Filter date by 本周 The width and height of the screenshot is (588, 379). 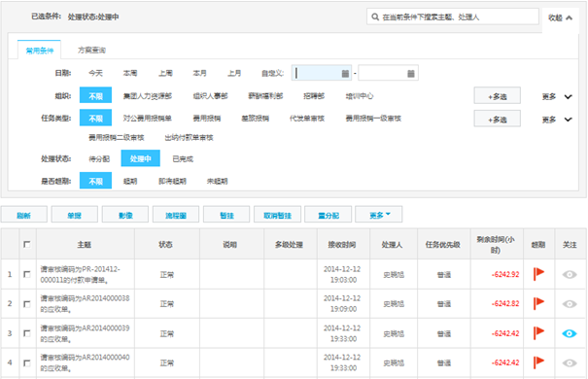pos(130,73)
